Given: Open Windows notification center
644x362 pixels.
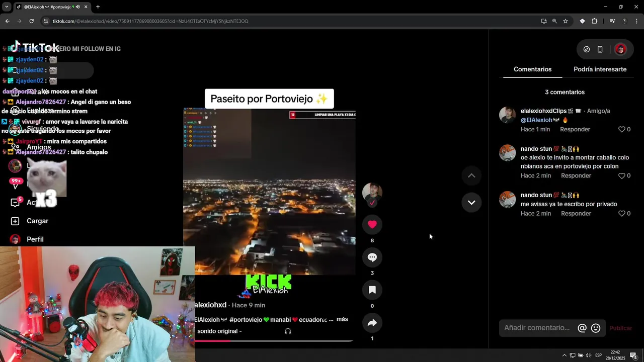Looking at the screenshot, I should click(x=633, y=355).
